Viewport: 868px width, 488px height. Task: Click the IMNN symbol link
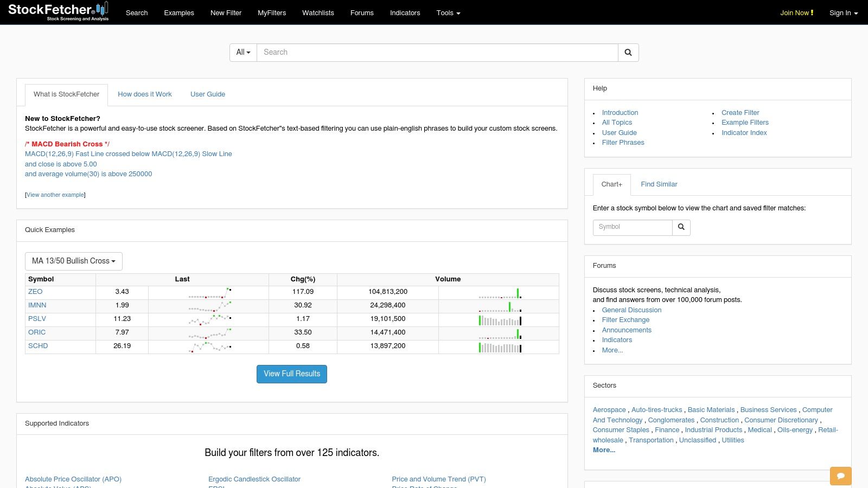click(x=37, y=305)
